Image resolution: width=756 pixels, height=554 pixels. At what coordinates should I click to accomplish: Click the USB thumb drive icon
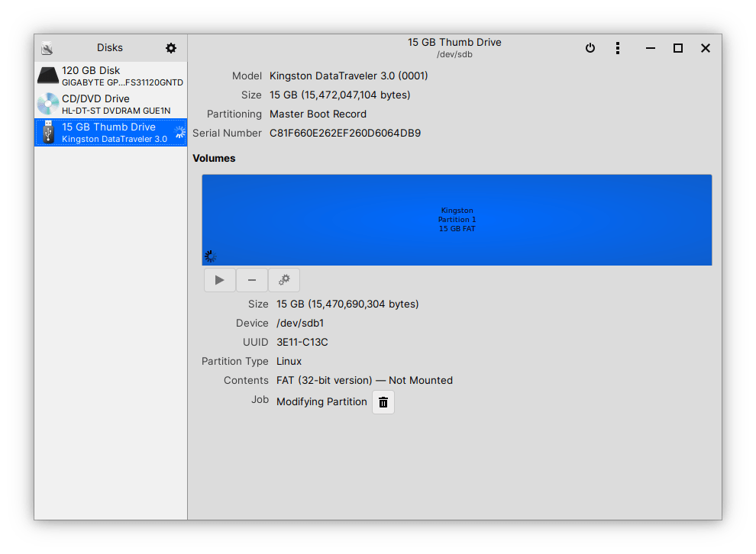coord(48,132)
